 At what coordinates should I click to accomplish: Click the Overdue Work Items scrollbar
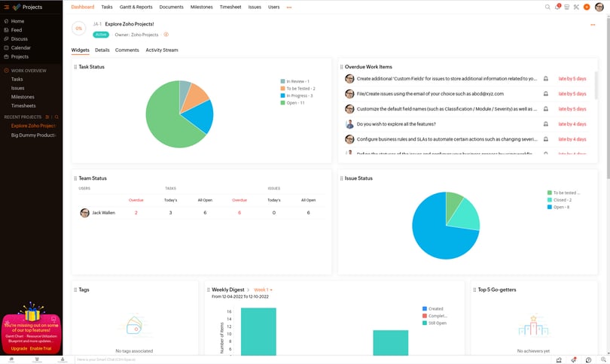tap(595, 84)
